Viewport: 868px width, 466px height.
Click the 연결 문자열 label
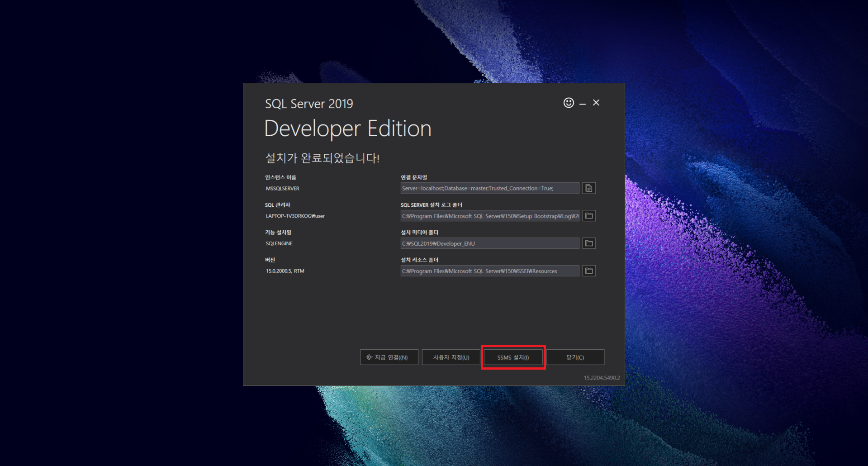414,177
